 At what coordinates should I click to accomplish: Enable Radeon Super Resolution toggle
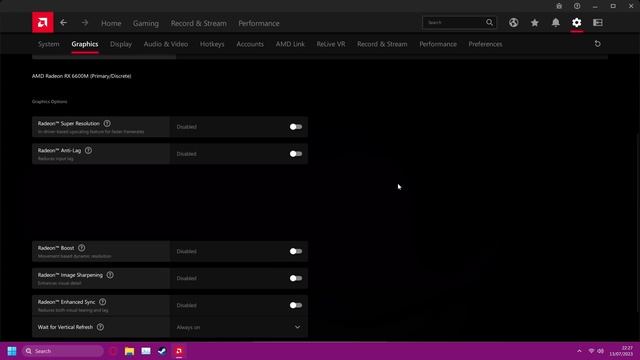point(296,127)
